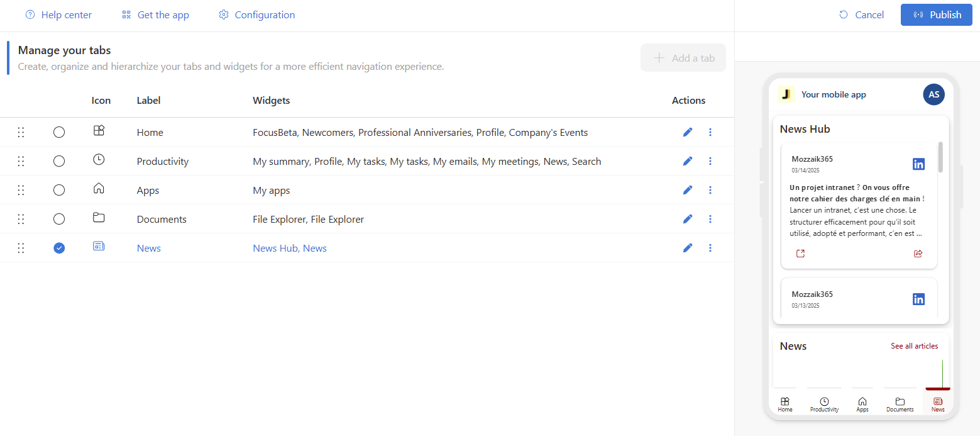Edit the Apps tab with pencil icon
This screenshot has height=436, width=980.
click(688, 190)
